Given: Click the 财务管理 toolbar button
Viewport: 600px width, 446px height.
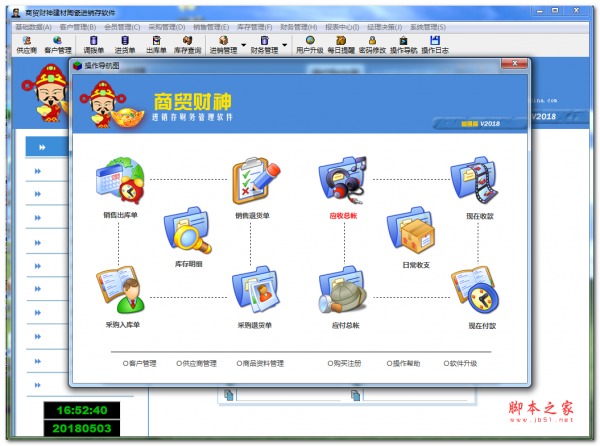Looking at the screenshot, I should (264, 45).
